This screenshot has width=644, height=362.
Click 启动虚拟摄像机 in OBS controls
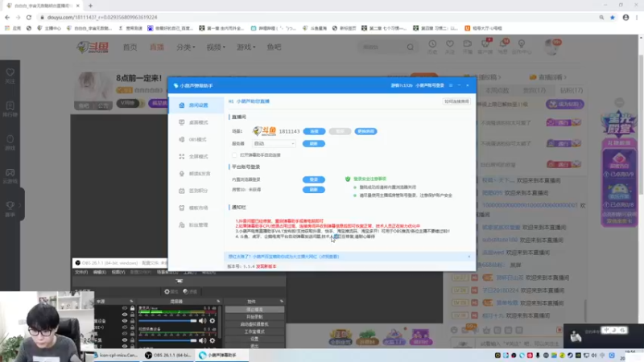tap(254, 324)
